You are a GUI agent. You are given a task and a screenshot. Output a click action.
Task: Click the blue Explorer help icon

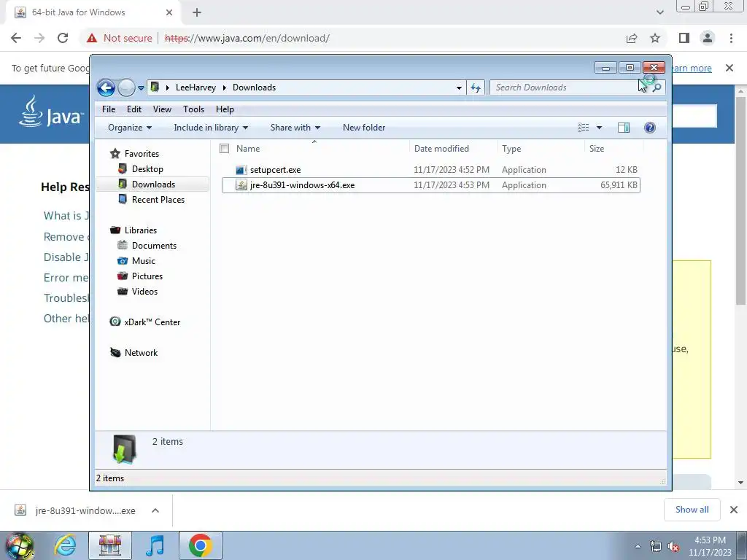coord(650,128)
